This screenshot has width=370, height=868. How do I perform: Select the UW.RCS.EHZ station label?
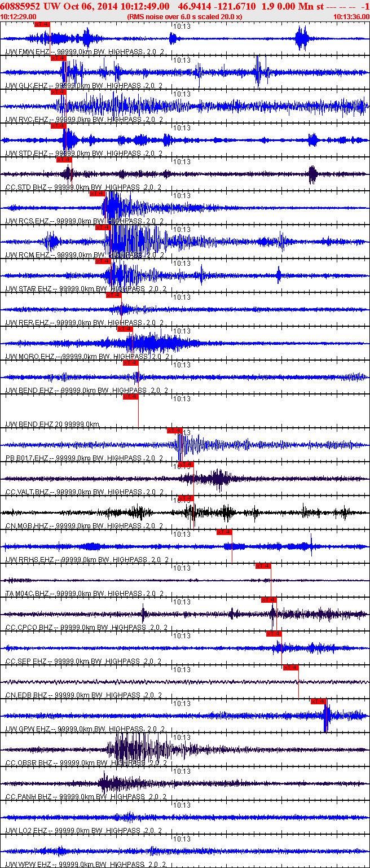(85, 221)
